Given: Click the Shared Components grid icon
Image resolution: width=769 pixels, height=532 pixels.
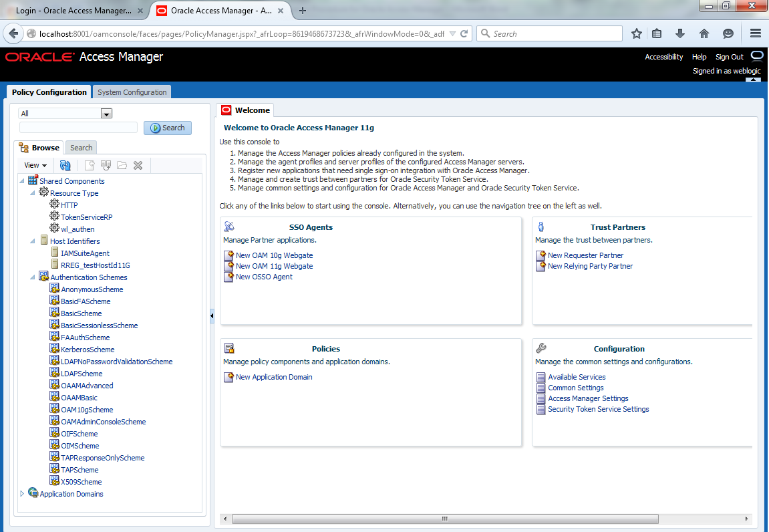Looking at the screenshot, I should pos(33,180).
